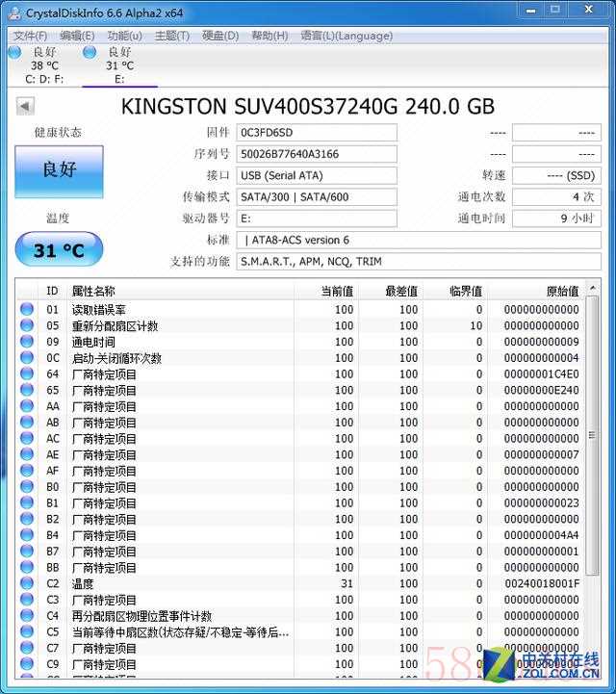Click the scroll up arrow of attribute list
Screen dimensions: 616x694
593,288
